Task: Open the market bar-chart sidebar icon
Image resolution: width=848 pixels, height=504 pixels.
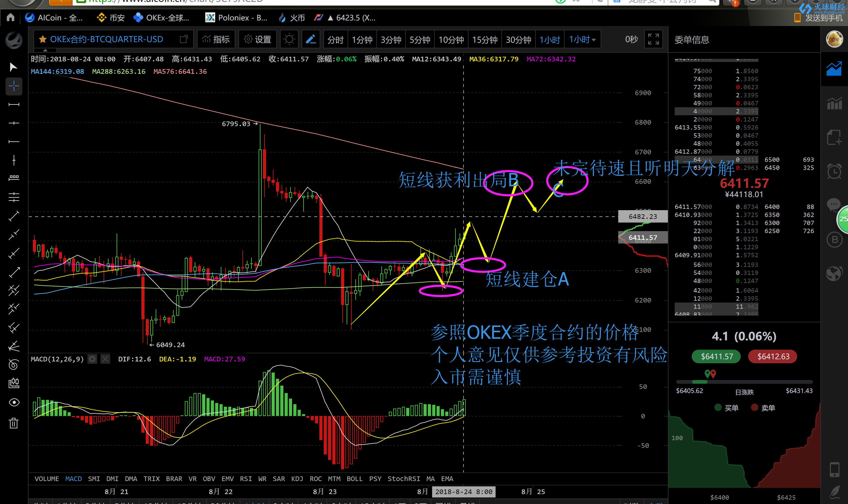Action: 834,103
